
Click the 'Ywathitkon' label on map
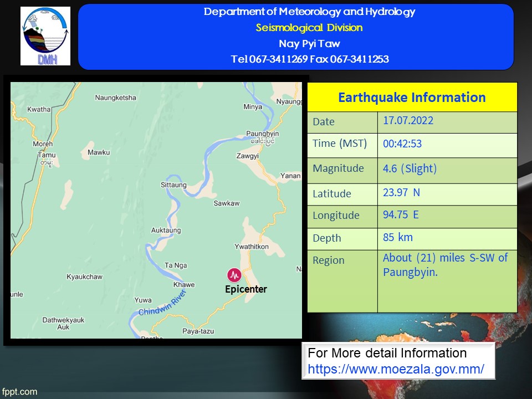252,247
